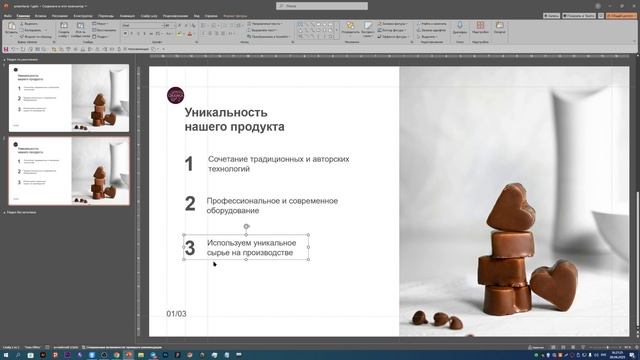Collapse the 'Раздел без названия' section
640x360 pixels.
(4, 212)
